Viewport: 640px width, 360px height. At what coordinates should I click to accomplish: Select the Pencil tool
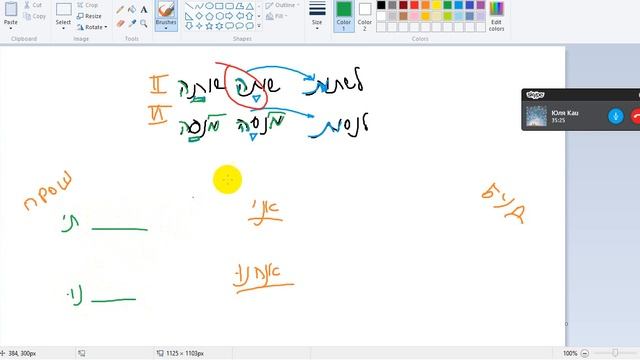120,10
